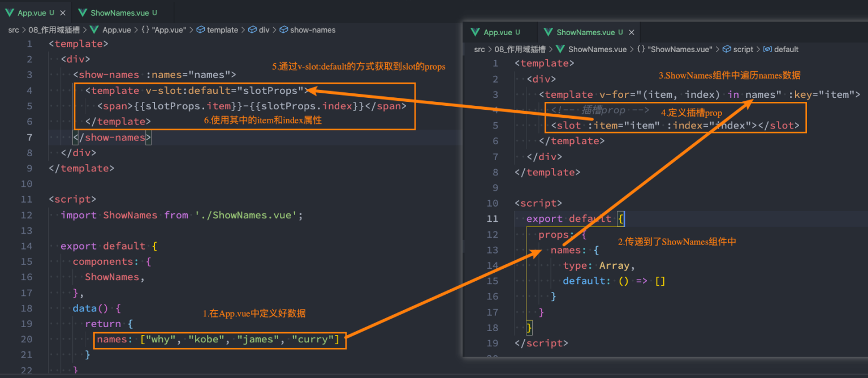Click 'src' breadcrumb in left editor

tap(14, 30)
